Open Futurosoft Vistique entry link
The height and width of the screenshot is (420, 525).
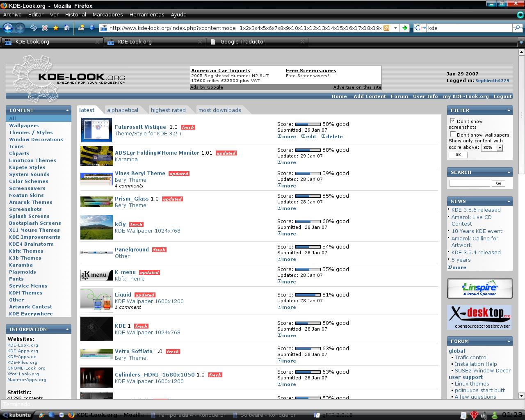[140, 127]
